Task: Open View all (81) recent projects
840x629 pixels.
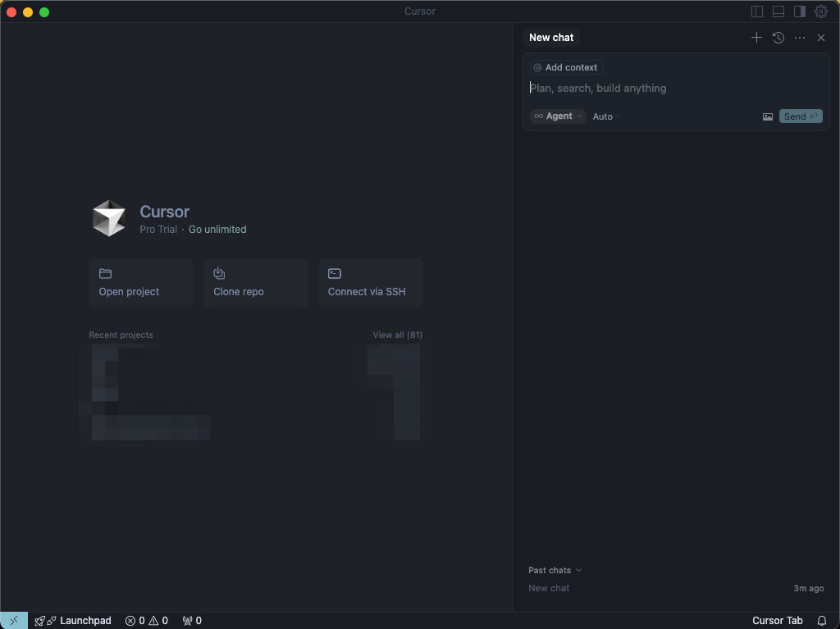Action: 398,335
